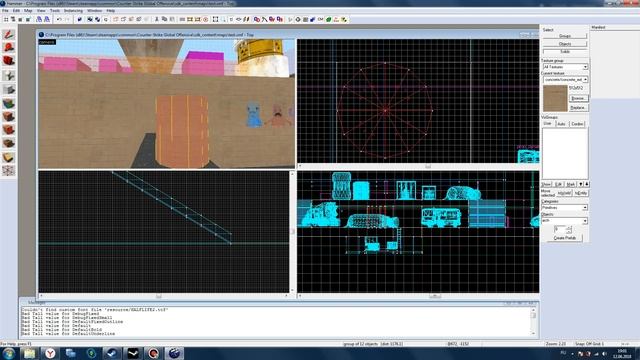Screen dimensions: 640x360
Task: Click the Save Window State icon
Action: point(47,19)
